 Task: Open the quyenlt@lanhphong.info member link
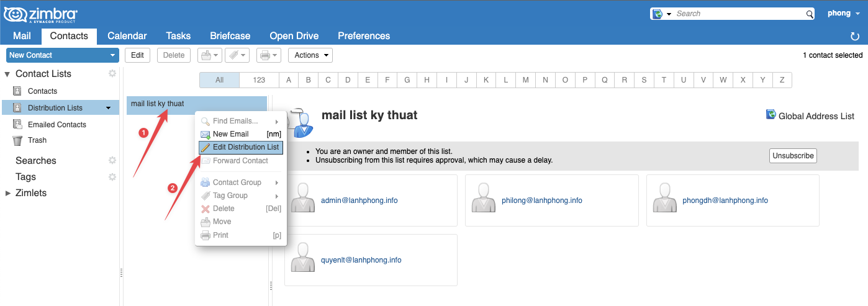[361, 260]
